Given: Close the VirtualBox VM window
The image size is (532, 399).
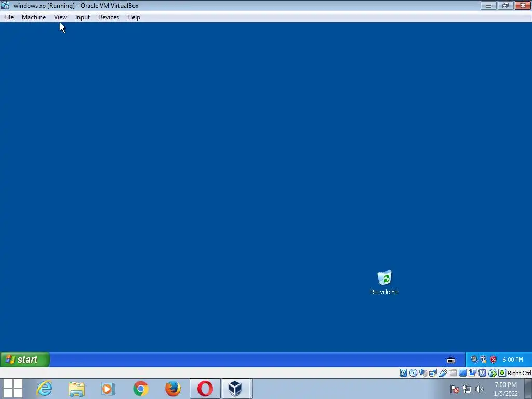Looking at the screenshot, I should [523, 5].
